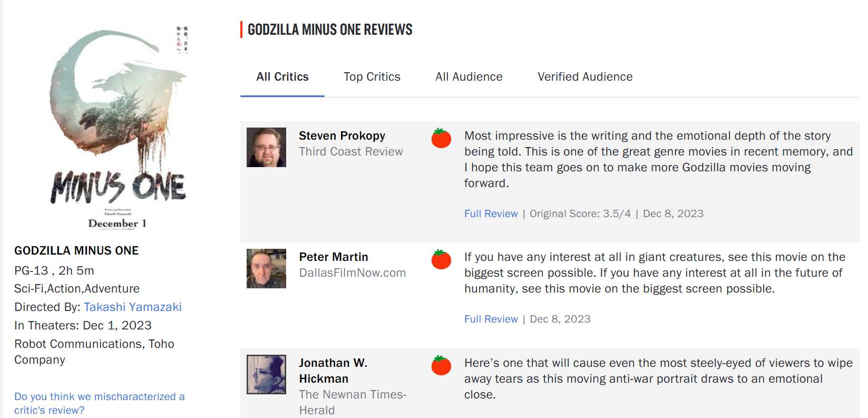
Task: Open Full Review link for Steven Prokopy
Action: [x=491, y=213]
